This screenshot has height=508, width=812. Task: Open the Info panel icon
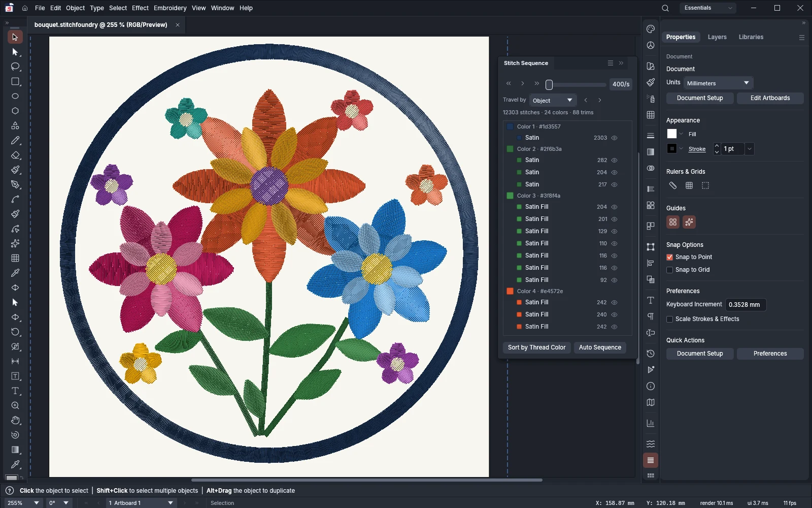click(x=651, y=387)
